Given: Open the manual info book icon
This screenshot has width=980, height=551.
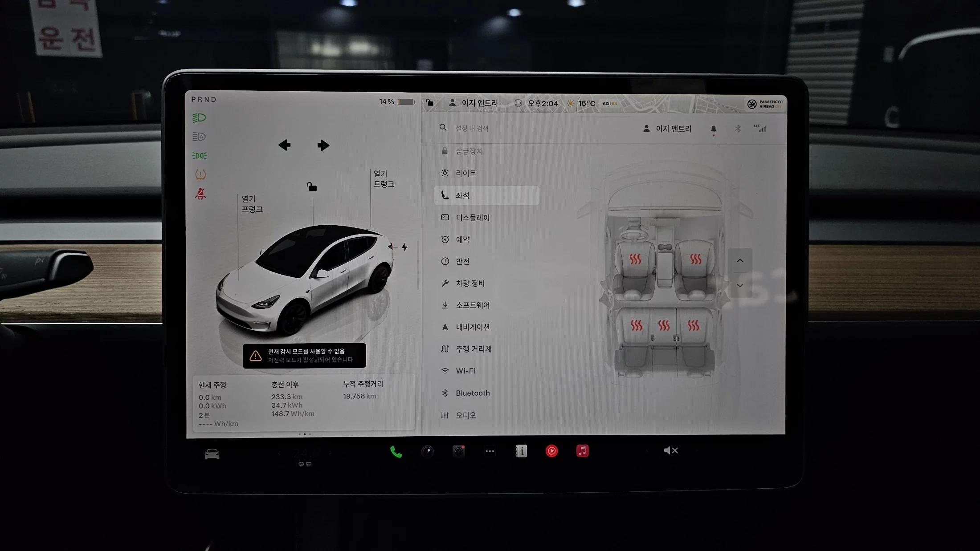Looking at the screenshot, I should coord(521,451).
